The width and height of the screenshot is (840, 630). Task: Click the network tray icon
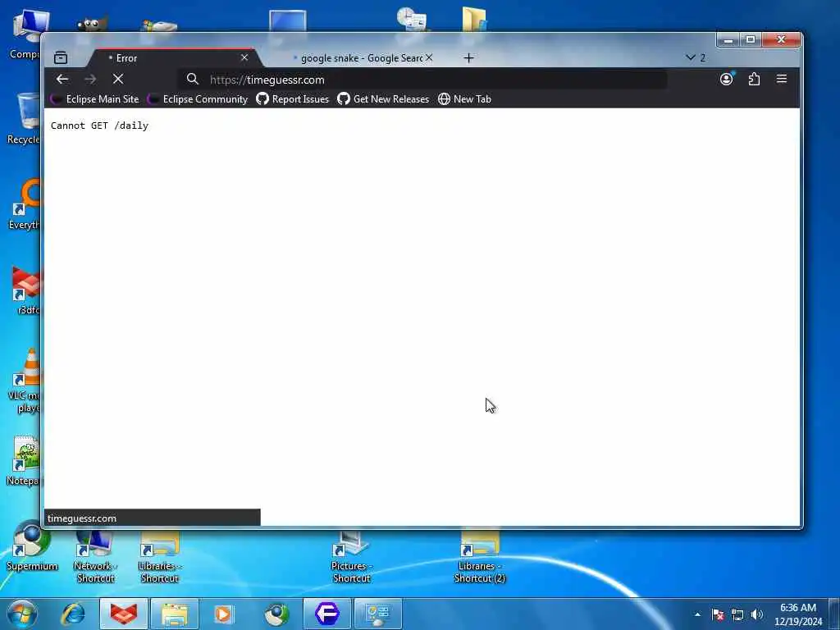coord(737,615)
